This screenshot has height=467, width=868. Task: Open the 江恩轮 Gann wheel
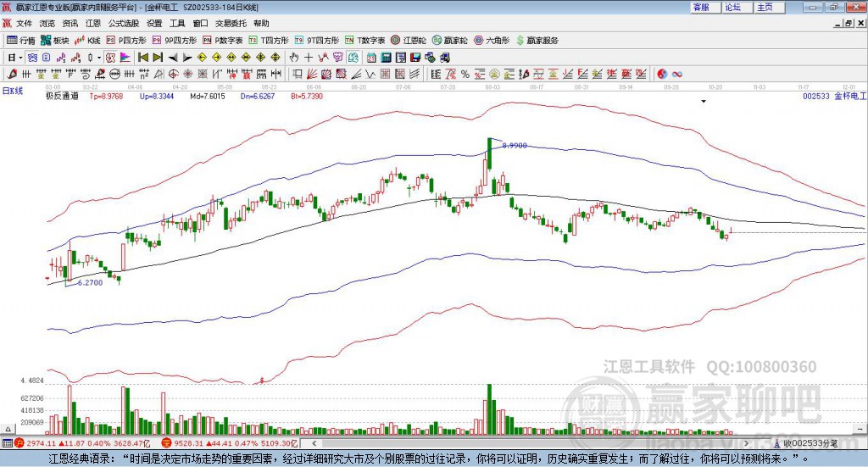(x=409, y=41)
